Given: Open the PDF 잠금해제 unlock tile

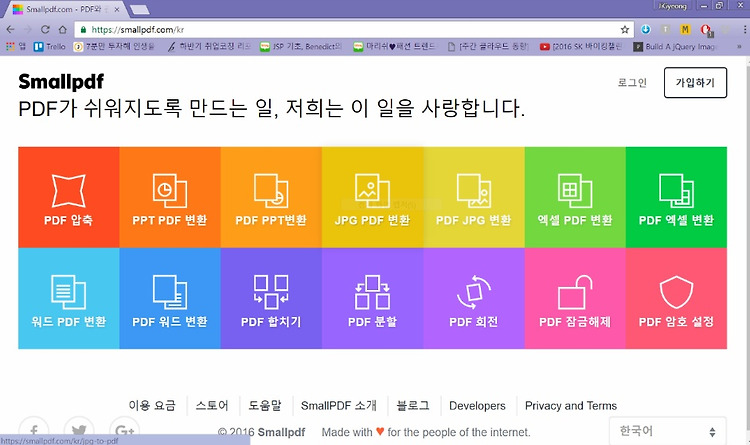Looking at the screenshot, I should click(575, 298).
